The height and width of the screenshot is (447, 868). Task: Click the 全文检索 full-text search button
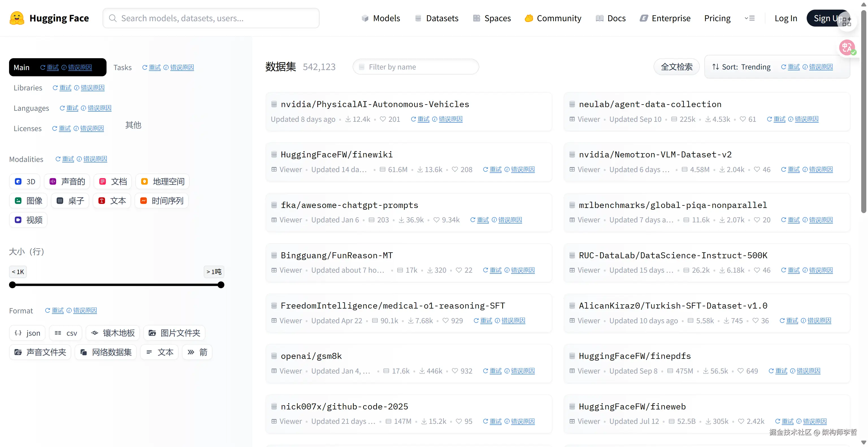pyautogui.click(x=676, y=67)
